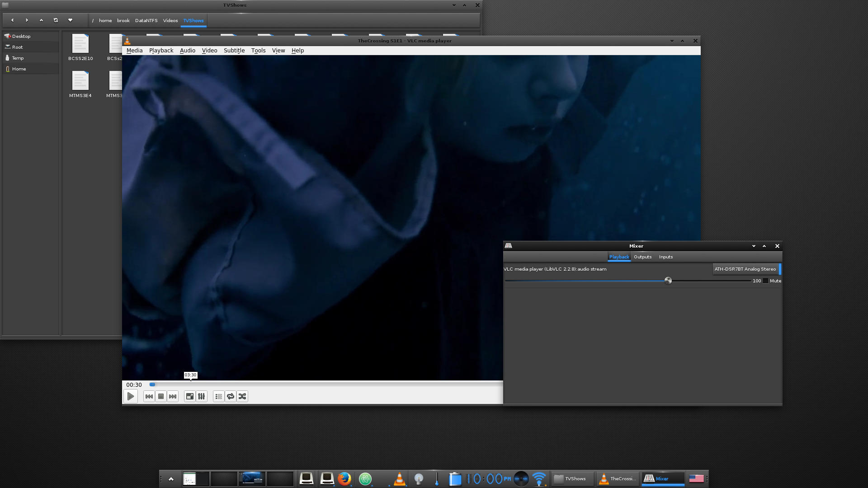The height and width of the screenshot is (488, 868).
Task: Navigate to home in path bar
Action: click(x=105, y=20)
